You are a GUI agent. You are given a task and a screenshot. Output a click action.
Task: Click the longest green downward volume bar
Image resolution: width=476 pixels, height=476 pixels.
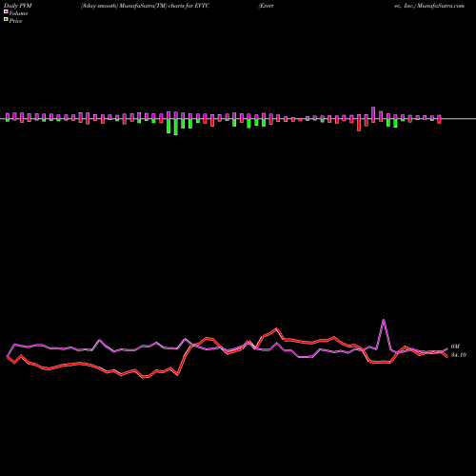coord(176,127)
